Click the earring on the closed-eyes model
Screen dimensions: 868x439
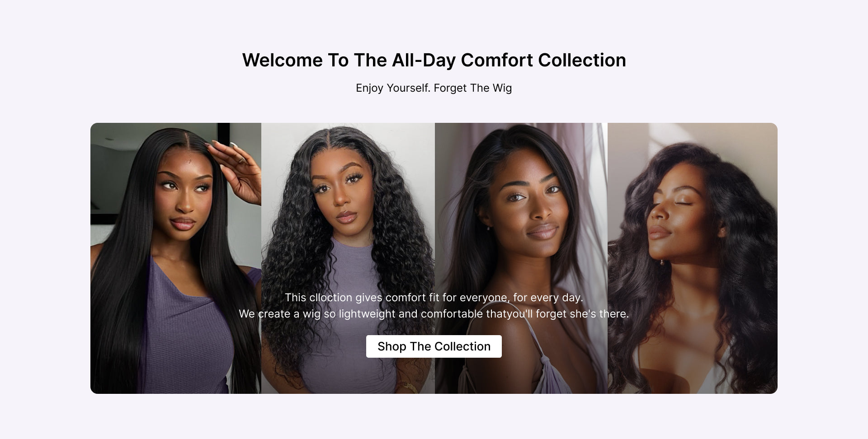coord(662,262)
